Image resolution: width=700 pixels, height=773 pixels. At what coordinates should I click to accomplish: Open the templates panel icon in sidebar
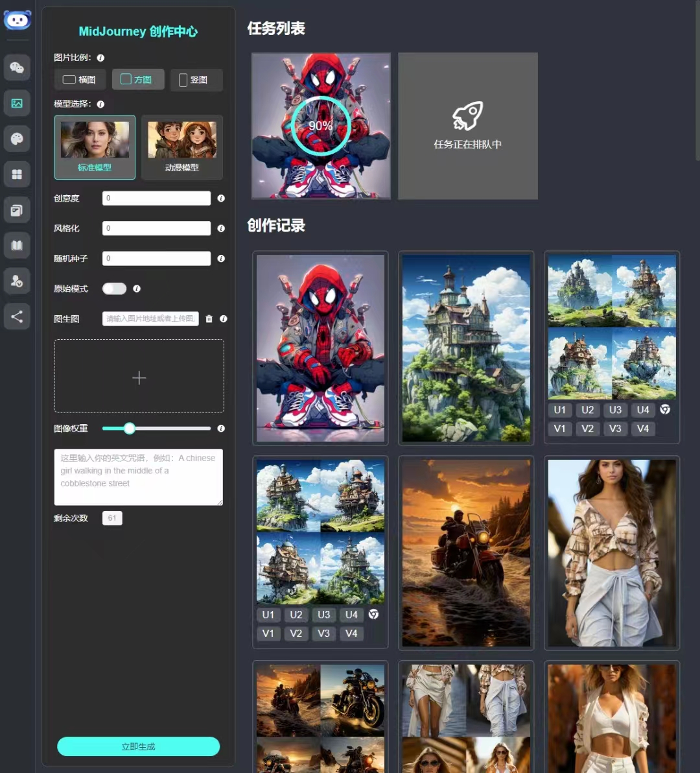[x=17, y=209]
